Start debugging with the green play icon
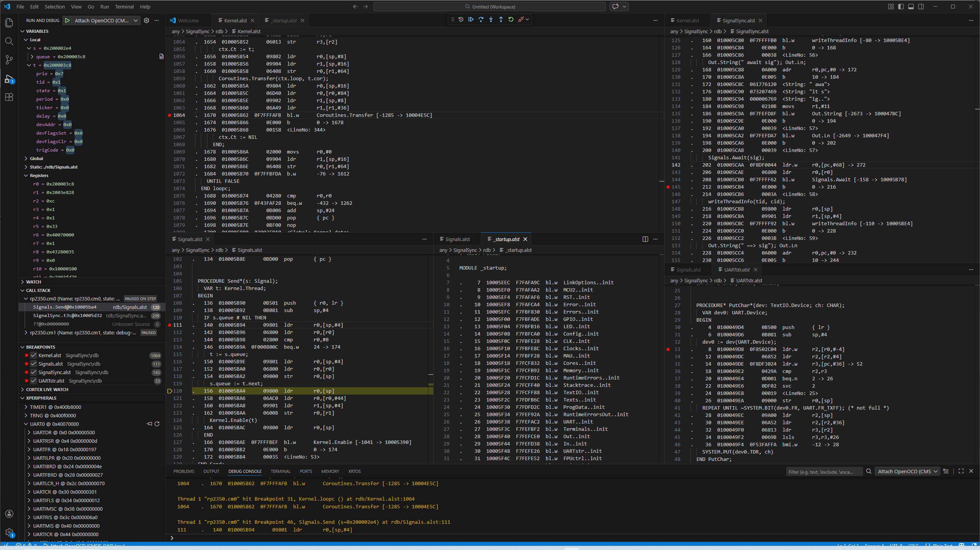Screen dimensions: 980x550 click(x=67, y=20)
